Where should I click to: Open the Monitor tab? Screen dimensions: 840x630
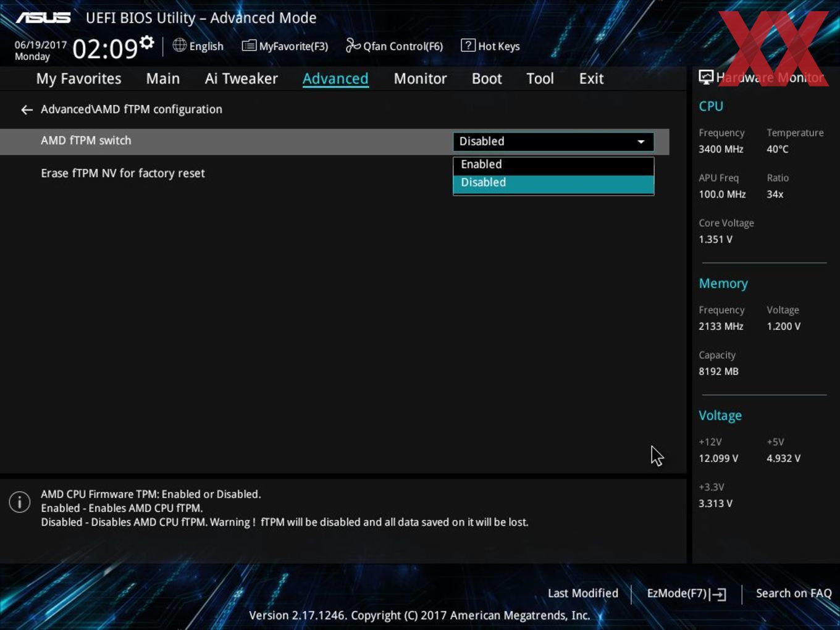point(420,79)
